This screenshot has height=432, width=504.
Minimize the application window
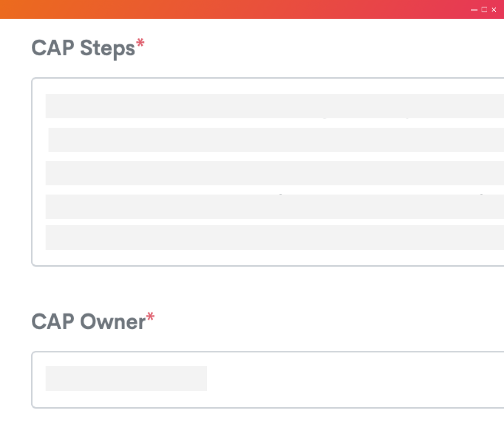click(474, 10)
